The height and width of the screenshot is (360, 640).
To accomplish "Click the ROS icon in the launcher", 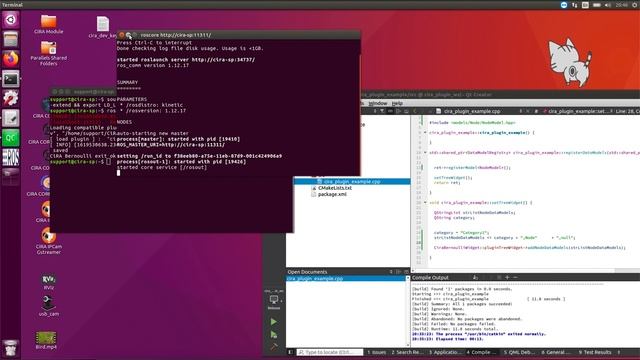I will pos(11,158).
